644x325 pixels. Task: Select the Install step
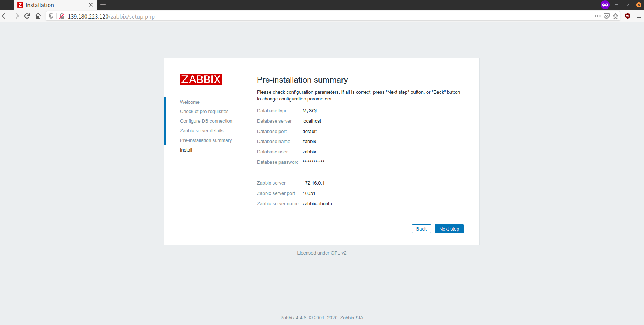(186, 150)
